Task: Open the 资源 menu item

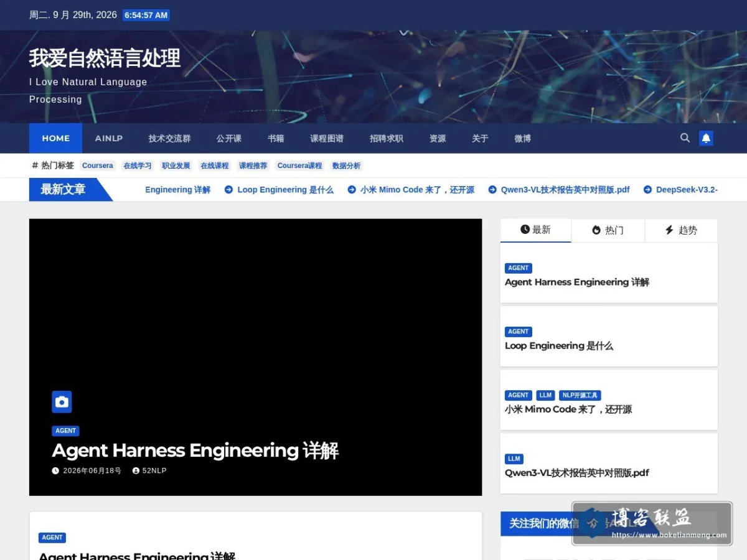Action: 438,138
